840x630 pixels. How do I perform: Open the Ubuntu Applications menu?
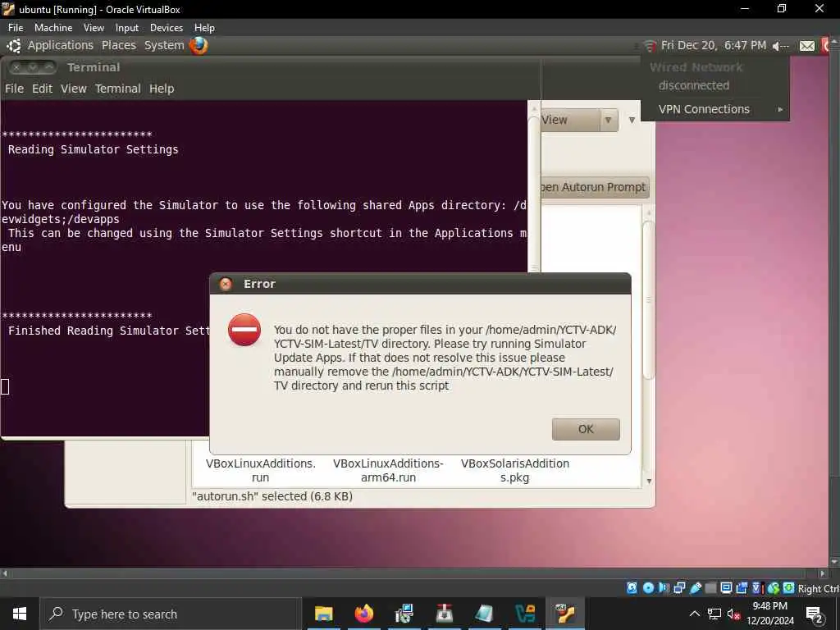click(61, 46)
